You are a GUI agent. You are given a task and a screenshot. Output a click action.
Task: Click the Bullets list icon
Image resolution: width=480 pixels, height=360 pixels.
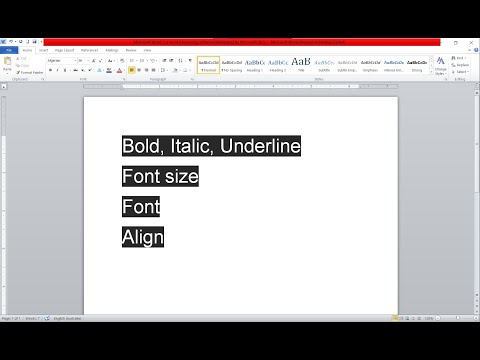tap(132, 61)
